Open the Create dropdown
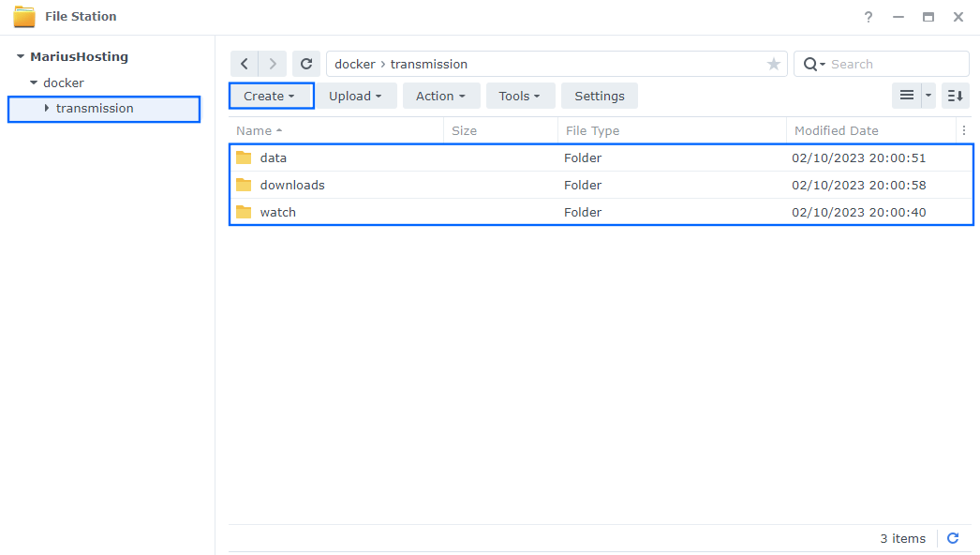980x555 pixels. (x=271, y=95)
